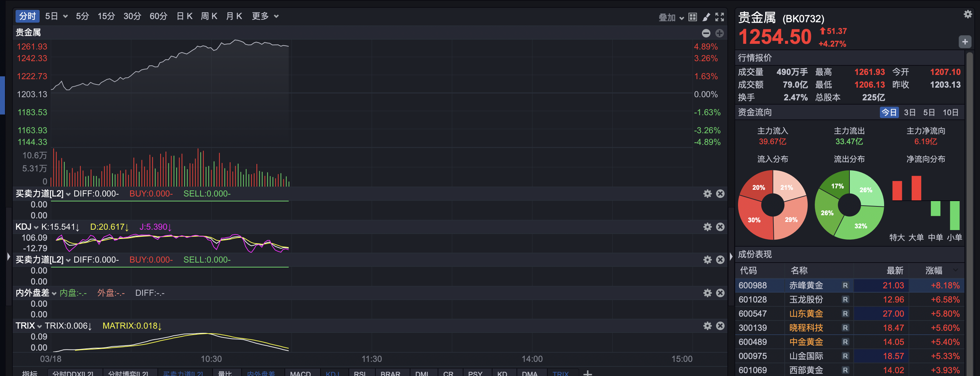
Task: Toggle the RSI indicator tab
Action: [359, 373]
